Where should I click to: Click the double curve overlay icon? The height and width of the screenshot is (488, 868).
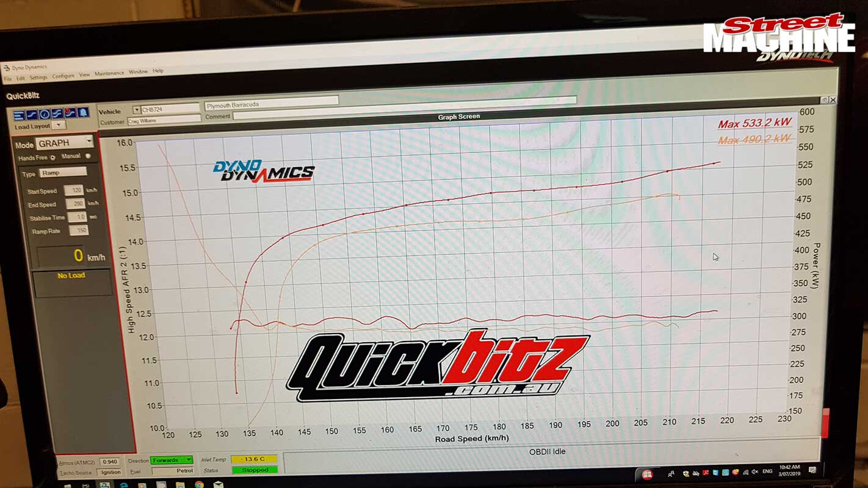pyautogui.click(x=57, y=113)
